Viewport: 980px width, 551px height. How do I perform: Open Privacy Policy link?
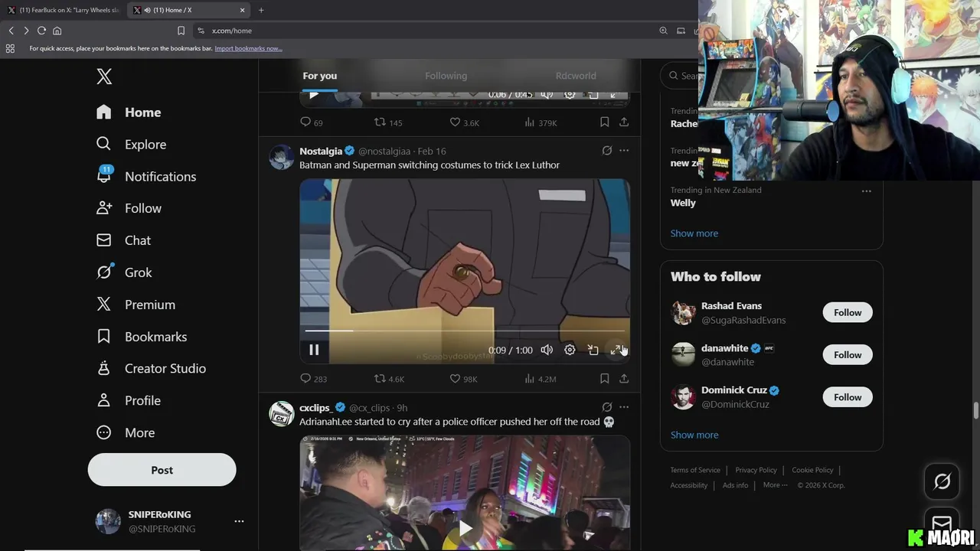(x=756, y=470)
